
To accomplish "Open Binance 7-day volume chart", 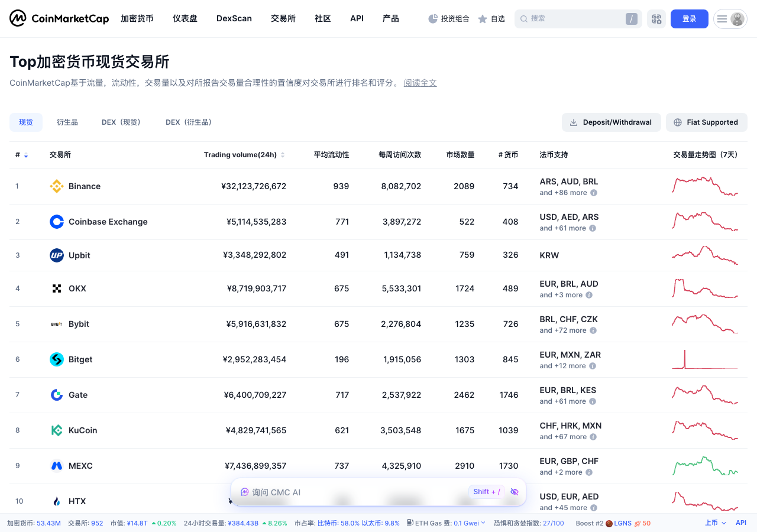I will (x=705, y=186).
